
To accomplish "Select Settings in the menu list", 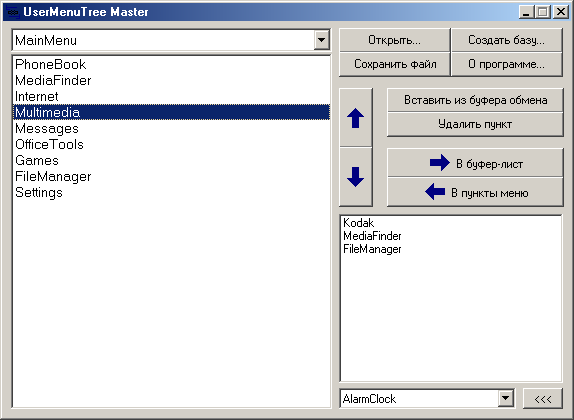I will [x=171, y=193].
